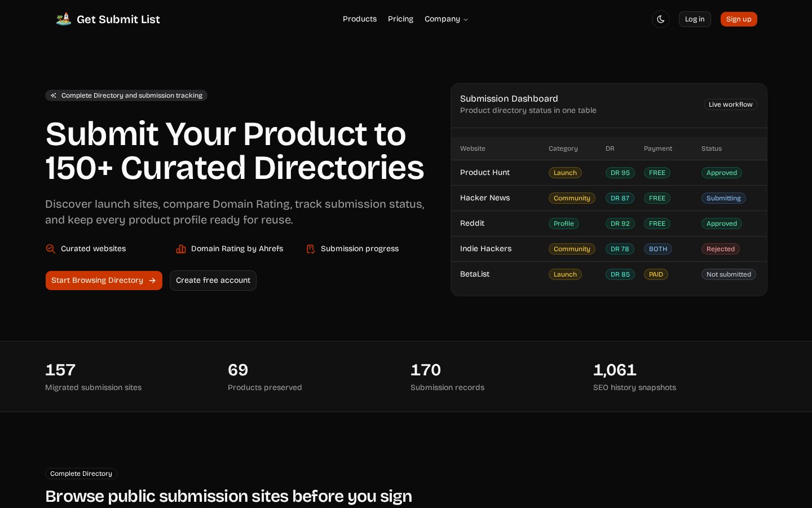Click the 1,061 SEO history snapshots stat
812x508 pixels.
(x=634, y=377)
